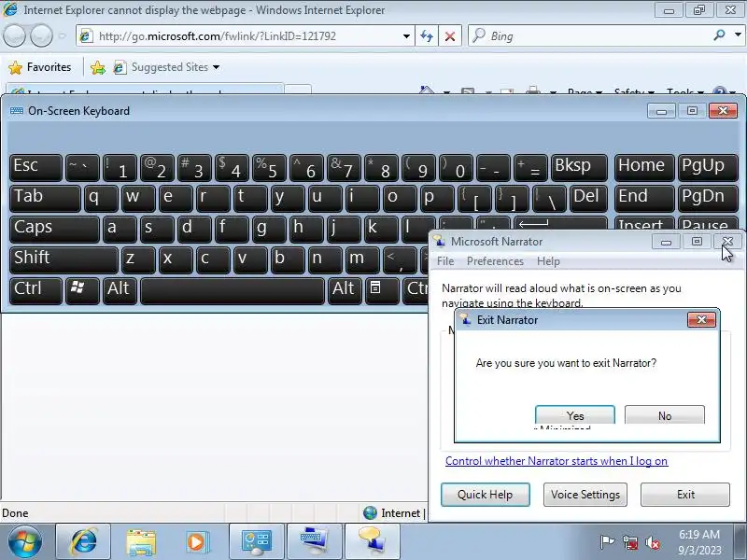Click the Esc key on the On-Screen Keyboard
The width and height of the screenshot is (747, 560).
pos(35,168)
